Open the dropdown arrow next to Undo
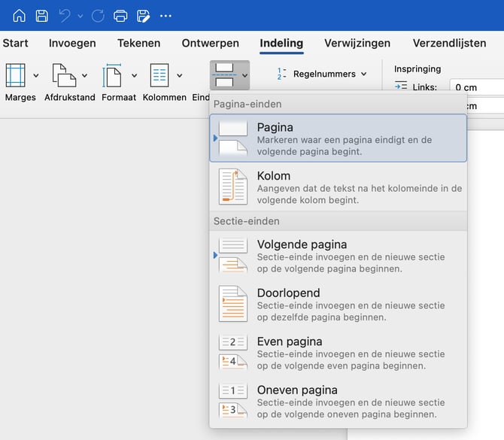The width and height of the screenshot is (504, 440). click(80, 16)
